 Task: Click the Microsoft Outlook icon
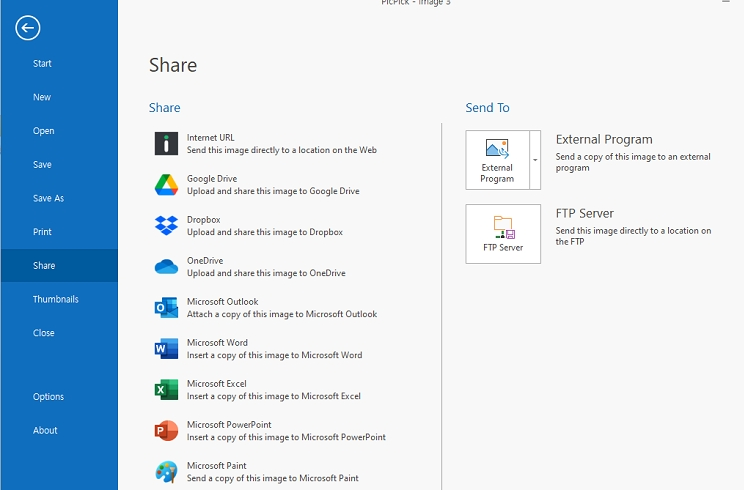pos(167,308)
